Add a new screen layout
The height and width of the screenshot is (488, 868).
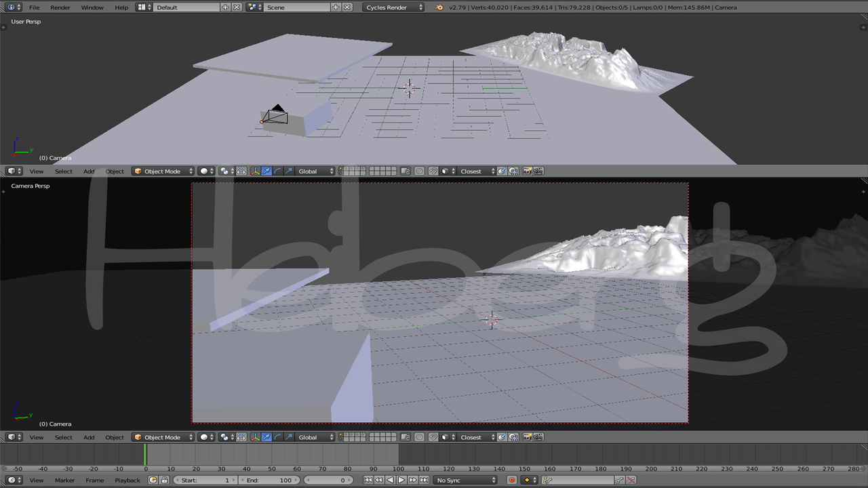pyautogui.click(x=226, y=7)
